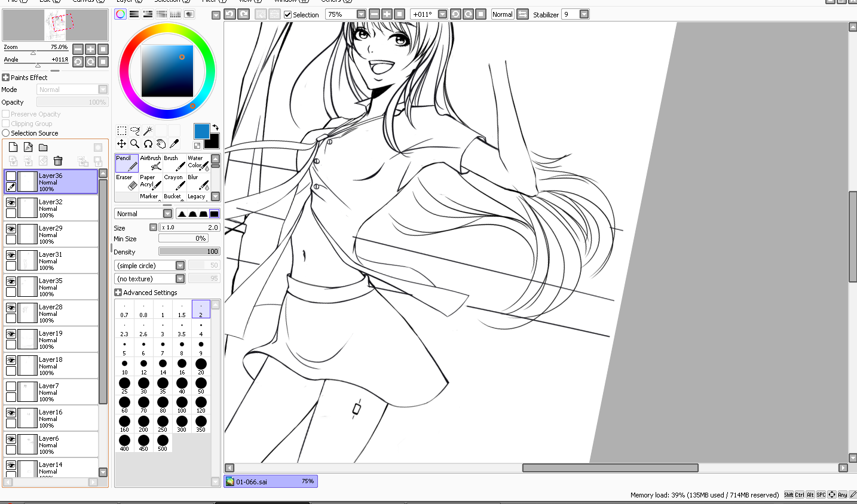Switch to the 01-066.sai document tab
Viewport: 857px width, 504px height.
pos(270,481)
